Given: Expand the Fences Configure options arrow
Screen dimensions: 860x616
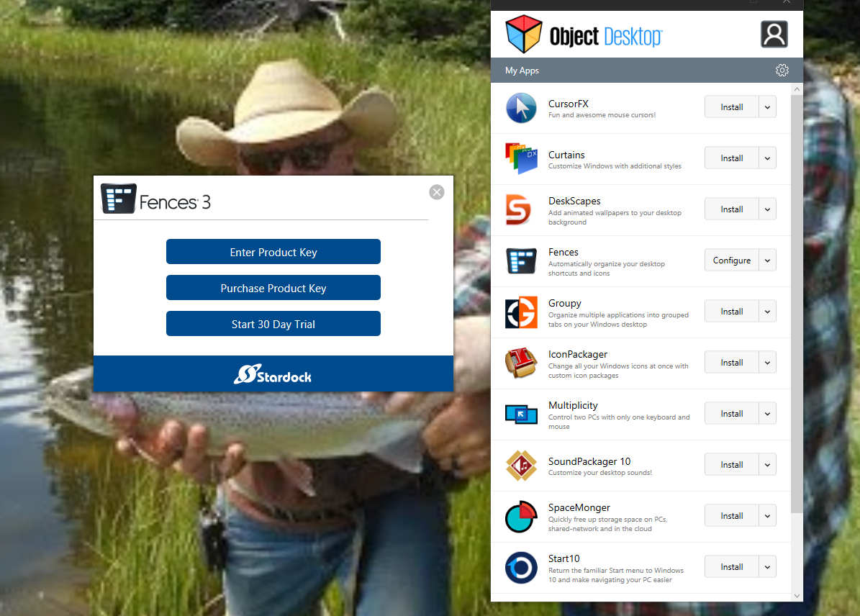Looking at the screenshot, I should (x=767, y=260).
